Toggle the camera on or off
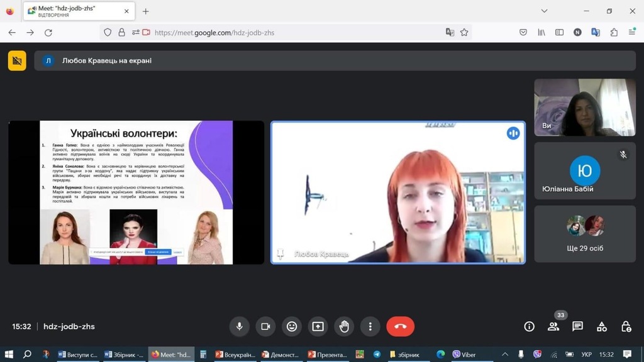The width and height of the screenshot is (644, 362). coord(265,326)
